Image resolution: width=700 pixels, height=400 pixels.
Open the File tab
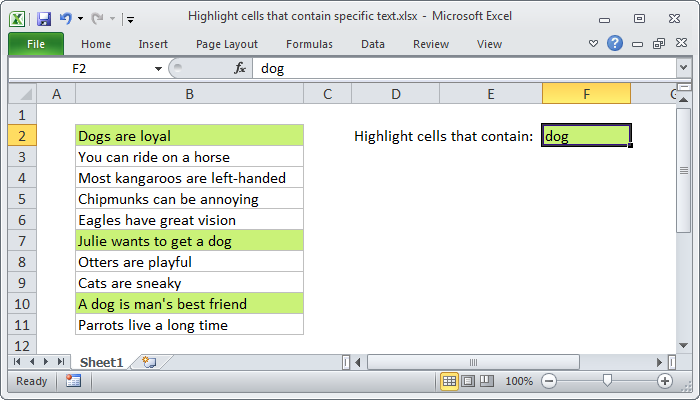pyautogui.click(x=36, y=44)
